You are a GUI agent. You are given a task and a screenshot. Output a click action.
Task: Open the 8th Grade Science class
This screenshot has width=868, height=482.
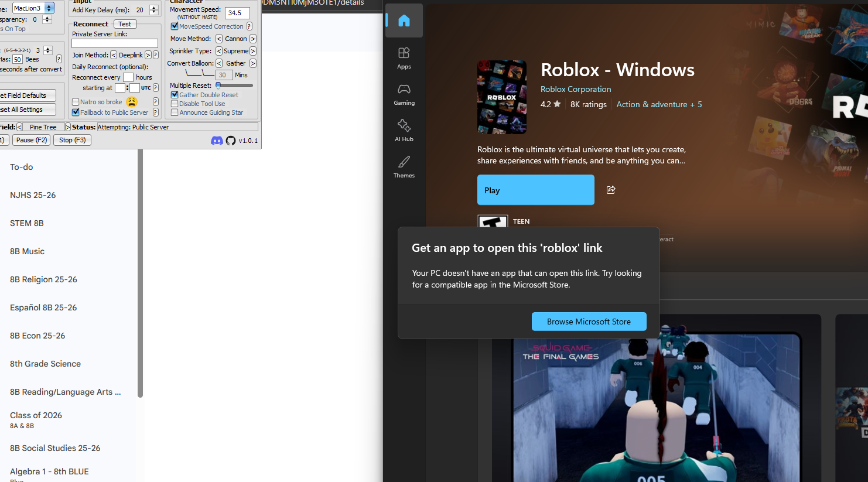click(x=46, y=364)
